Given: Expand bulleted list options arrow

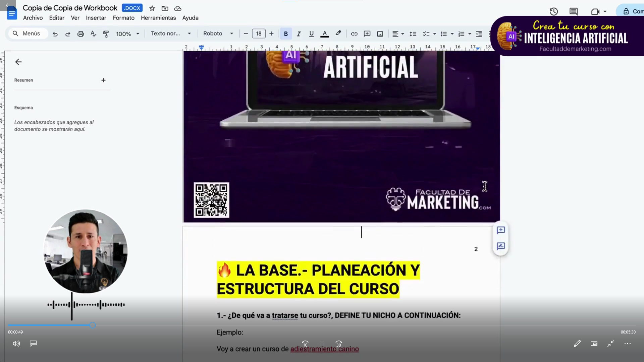Looking at the screenshot, I should 452,34.
